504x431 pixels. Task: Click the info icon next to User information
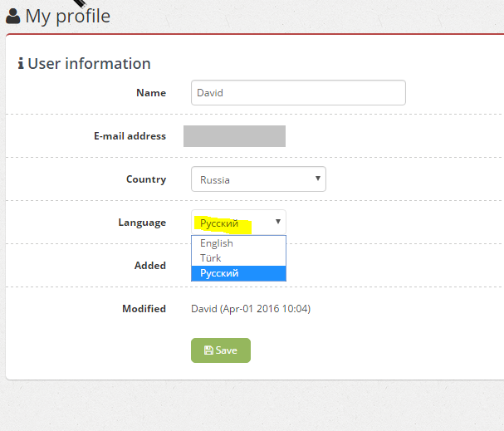pyautogui.click(x=21, y=63)
